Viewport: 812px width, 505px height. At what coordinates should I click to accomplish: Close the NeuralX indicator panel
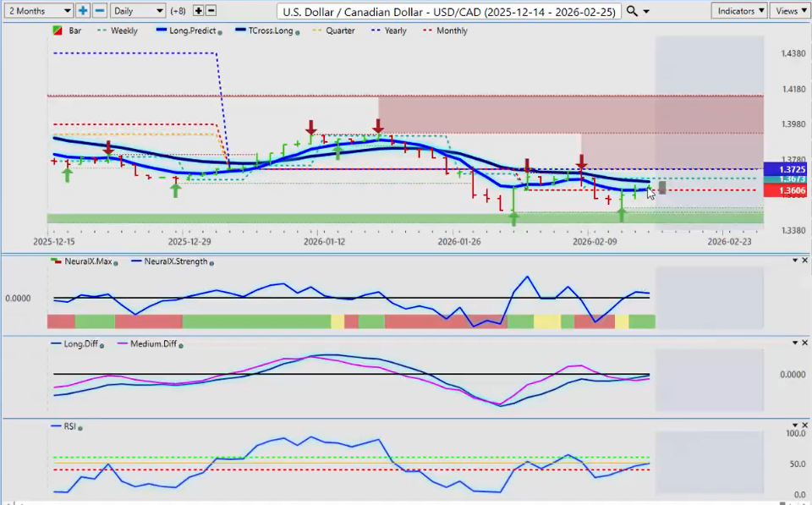(804, 261)
